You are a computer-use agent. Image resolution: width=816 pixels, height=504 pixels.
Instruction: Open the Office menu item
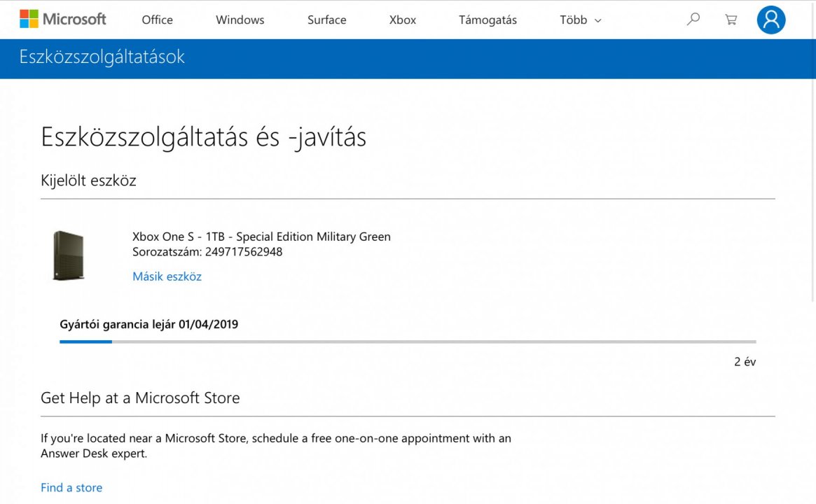click(x=157, y=20)
